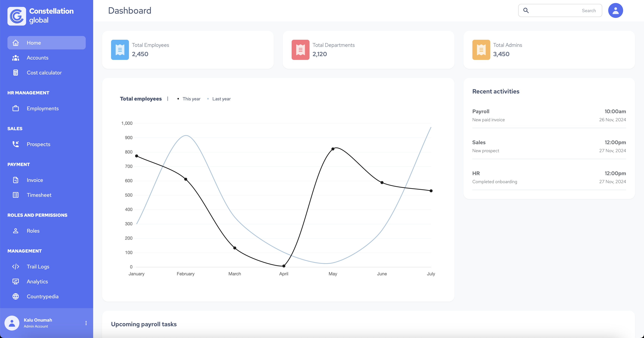Open the Analytics sidebar link
Image resolution: width=644 pixels, height=338 pixels.
pyautogui.click(x=37, y=281)
